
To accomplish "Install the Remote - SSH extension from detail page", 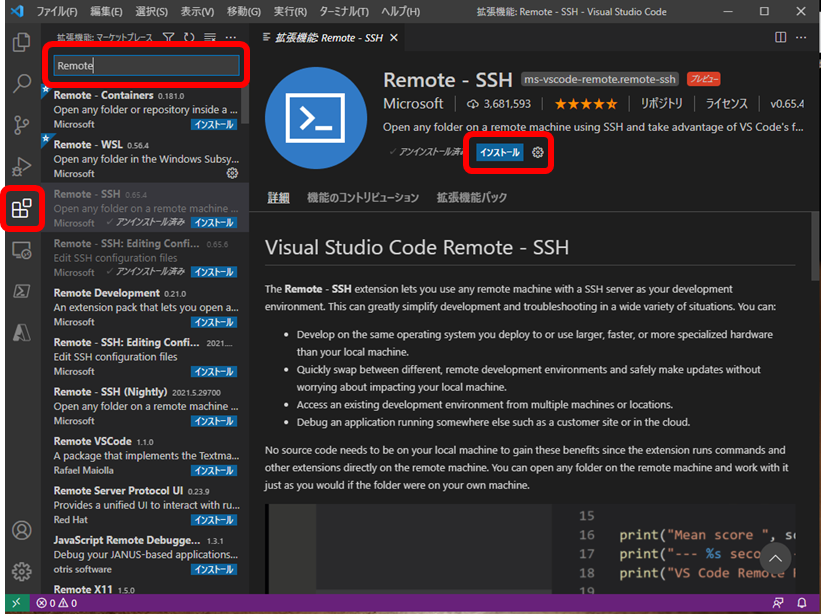I will 500,152.
